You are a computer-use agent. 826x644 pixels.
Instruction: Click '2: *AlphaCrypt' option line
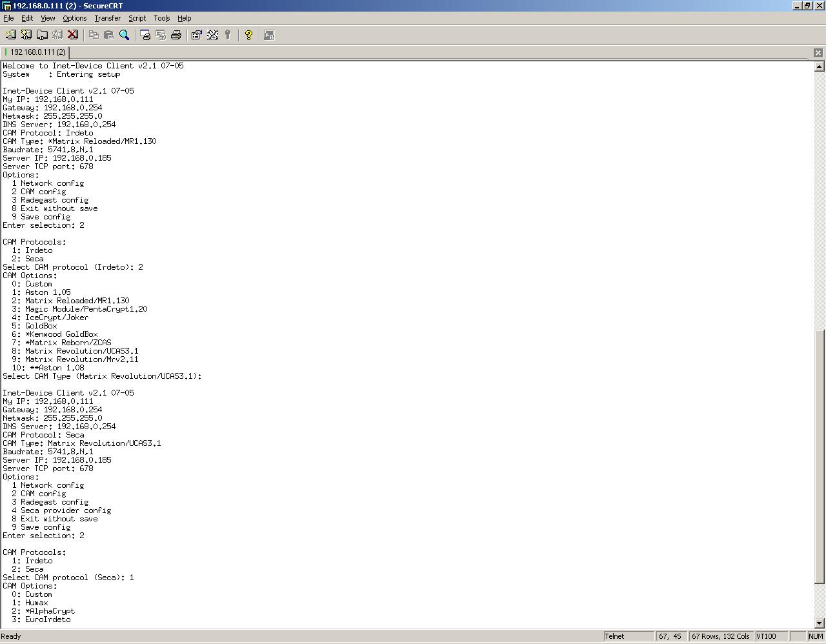click(43, 611)
